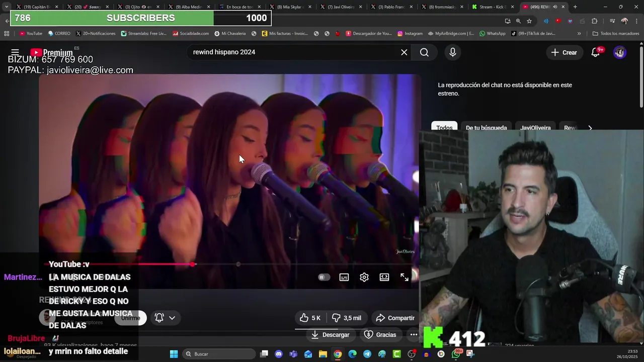The height and width of the screenshot is (362, 644).
Task: Click the Gracias button
Action: coord(380,334)
